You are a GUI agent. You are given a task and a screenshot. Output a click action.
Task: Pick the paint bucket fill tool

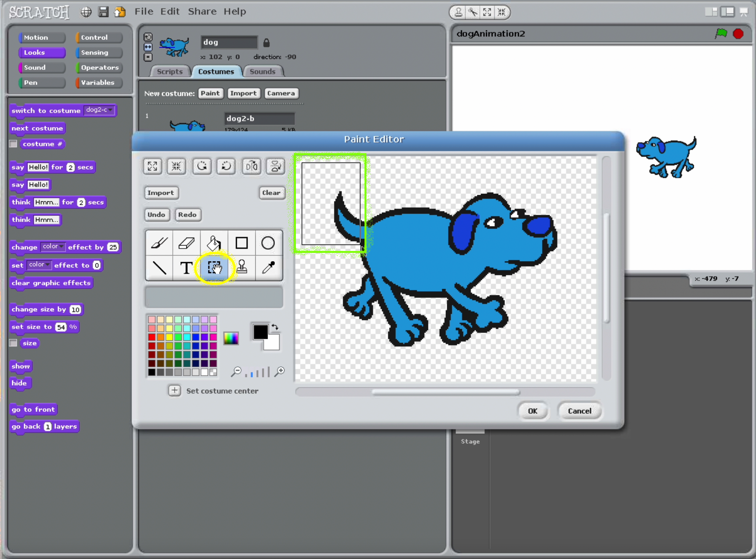click(214, 243)
